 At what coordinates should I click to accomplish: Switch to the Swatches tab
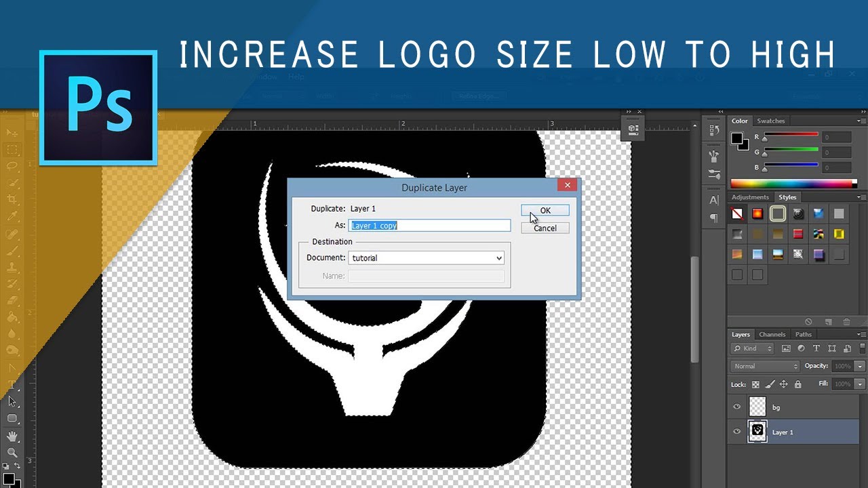771,121
